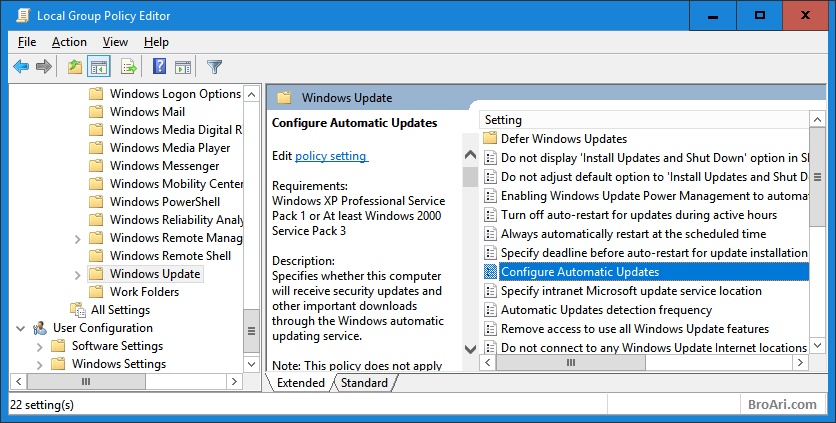Click the Setting column header
The height and width of the screenshot is (423, 836).
coord(644,120)
